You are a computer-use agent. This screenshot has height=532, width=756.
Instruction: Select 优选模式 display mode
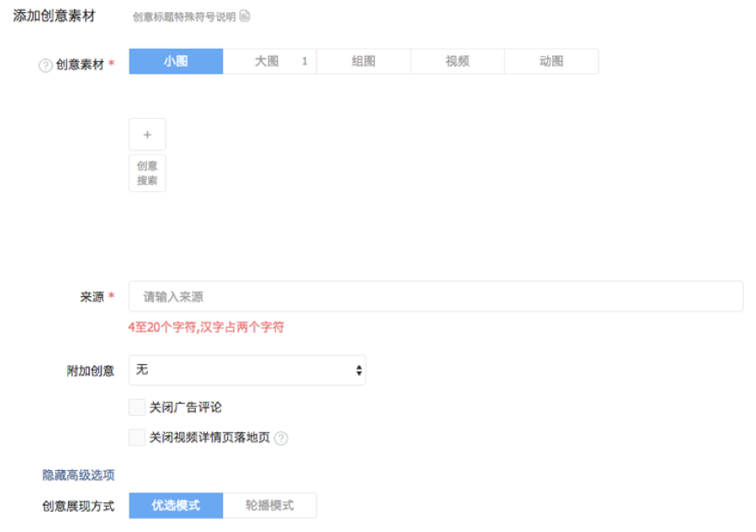click(x=176, y=506)
